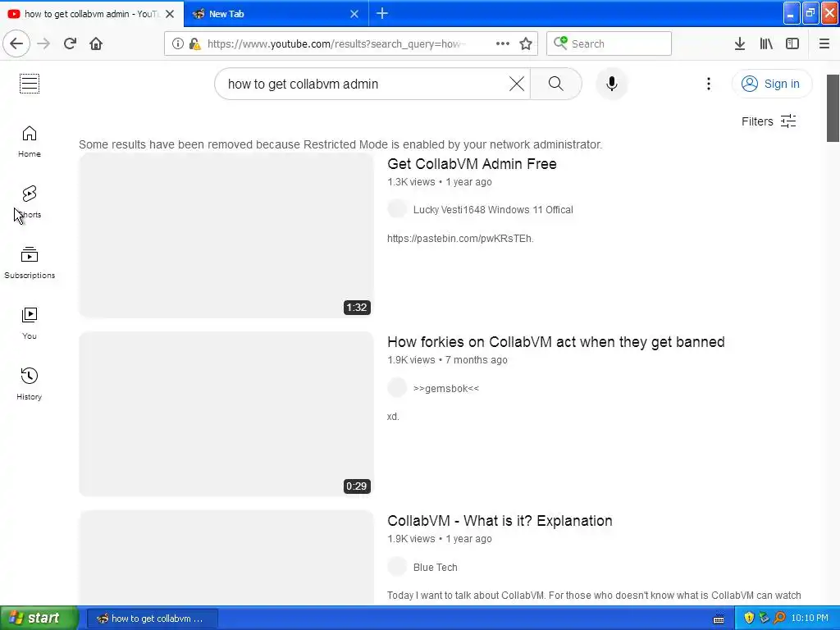Visit the Blue Tech channel

coord(435,568)
